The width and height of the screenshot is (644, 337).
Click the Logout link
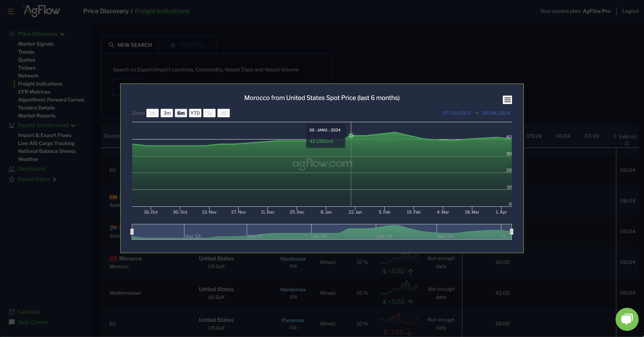(x=631, y=11)
